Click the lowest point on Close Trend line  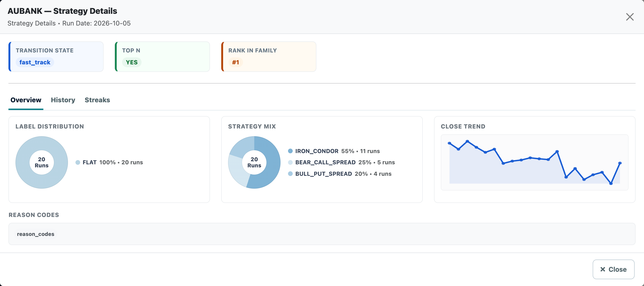[611, 183]
